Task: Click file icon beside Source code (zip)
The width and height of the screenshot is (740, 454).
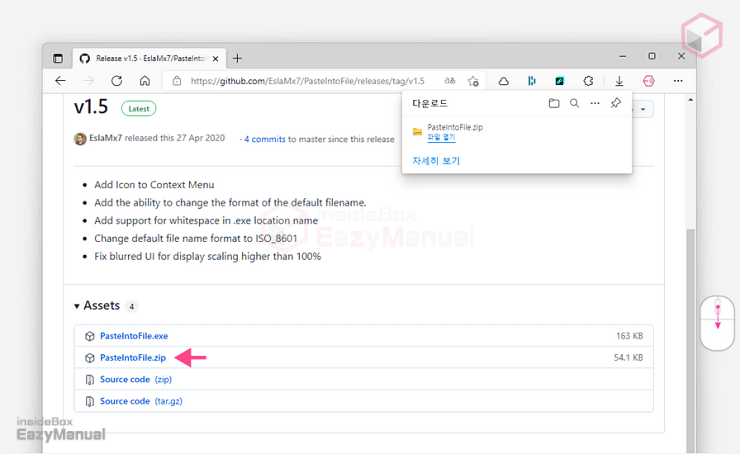Action: point(90,379)
